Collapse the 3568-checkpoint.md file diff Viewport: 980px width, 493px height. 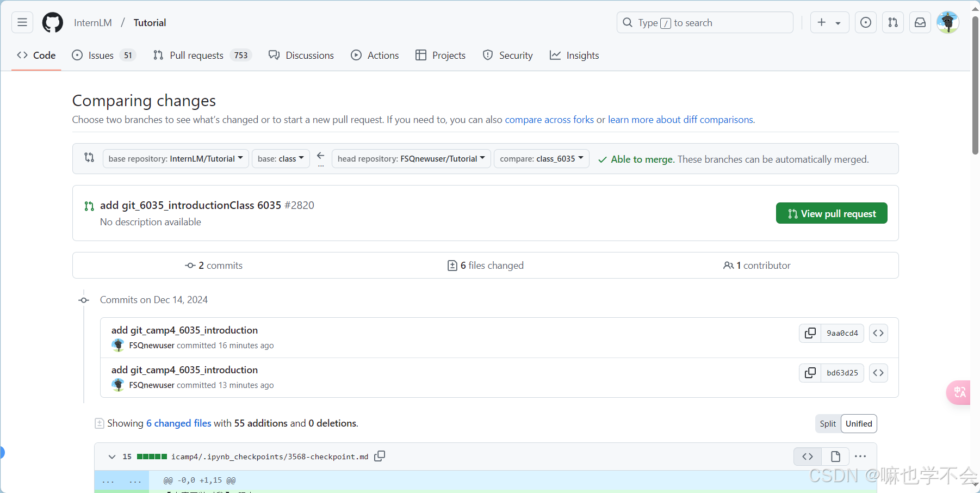click(x=112, y=457)
